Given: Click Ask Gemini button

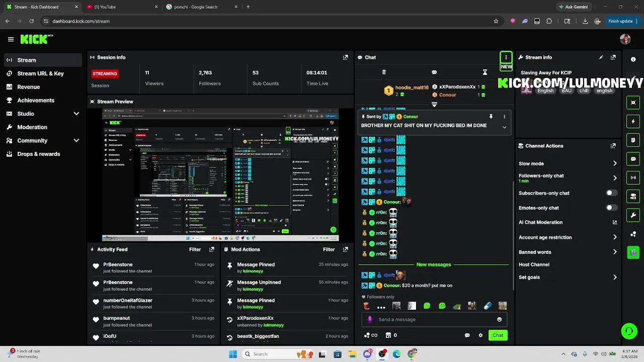Looking at the screenshot, I should tap(573, 7).
